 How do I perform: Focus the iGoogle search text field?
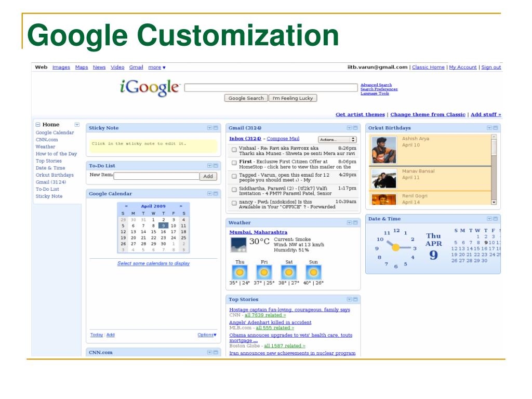click(x=271, y=88)
